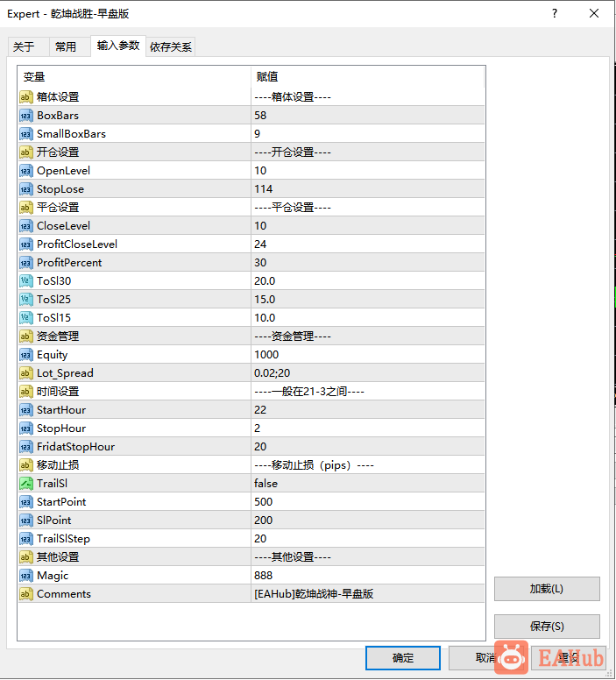Click the integer icon beside Magic

tap(26, 576)
